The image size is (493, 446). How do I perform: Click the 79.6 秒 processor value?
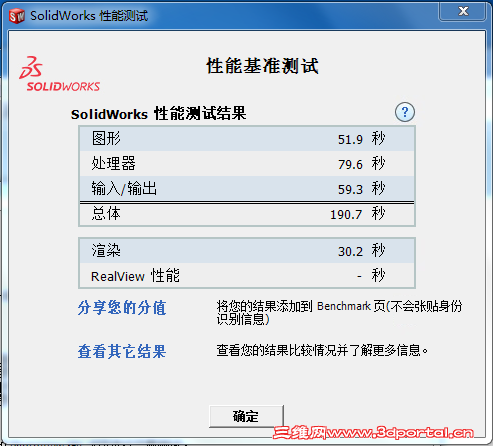(x=362, y=164)
